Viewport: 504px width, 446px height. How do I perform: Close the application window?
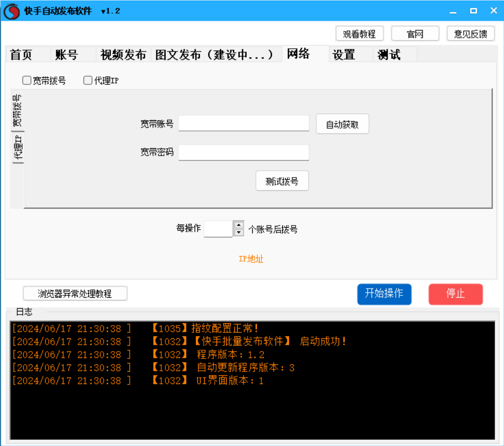[493, 10]
